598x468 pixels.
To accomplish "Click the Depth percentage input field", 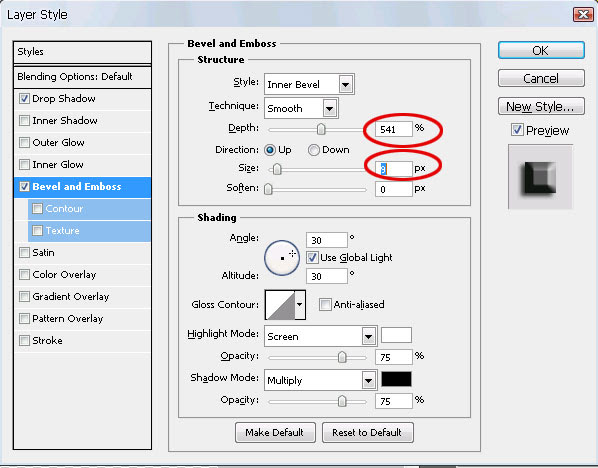I will coord(394,129).
